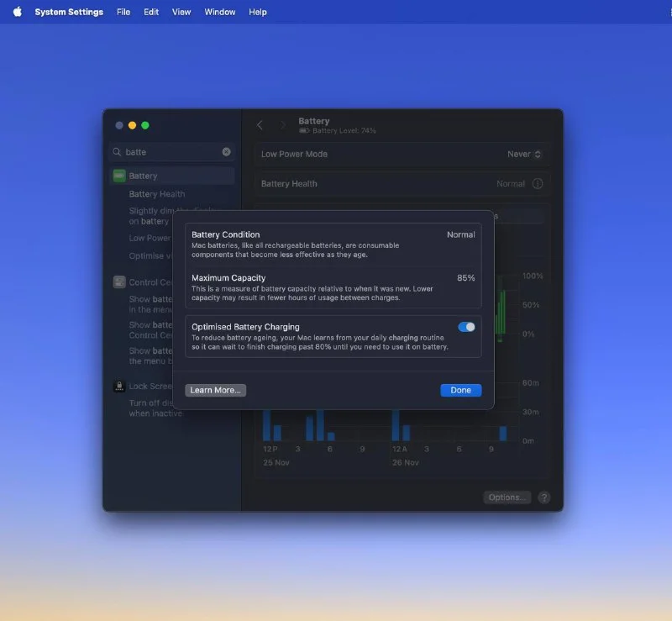Screen dimensions: 672x621
Task: Click the Learn More button
Action: point(215,390)
